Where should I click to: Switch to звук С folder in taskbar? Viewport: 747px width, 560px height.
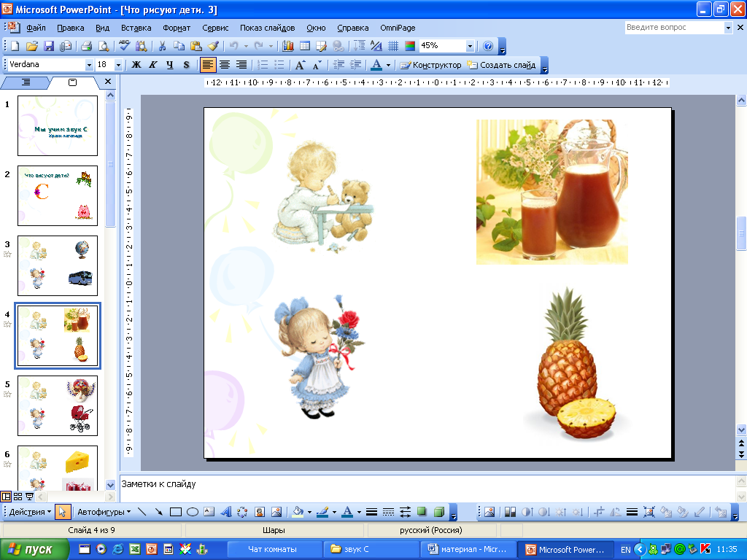tap(371, 549)
